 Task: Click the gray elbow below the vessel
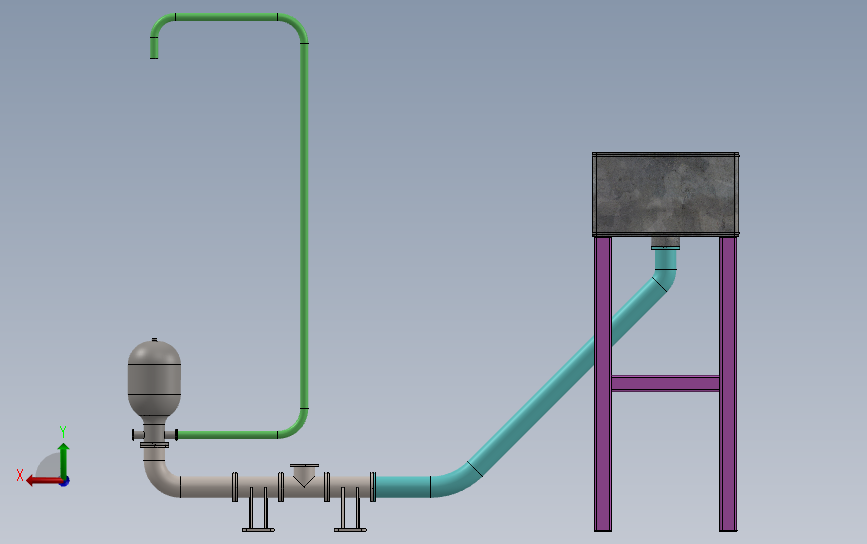coord(160,479)
